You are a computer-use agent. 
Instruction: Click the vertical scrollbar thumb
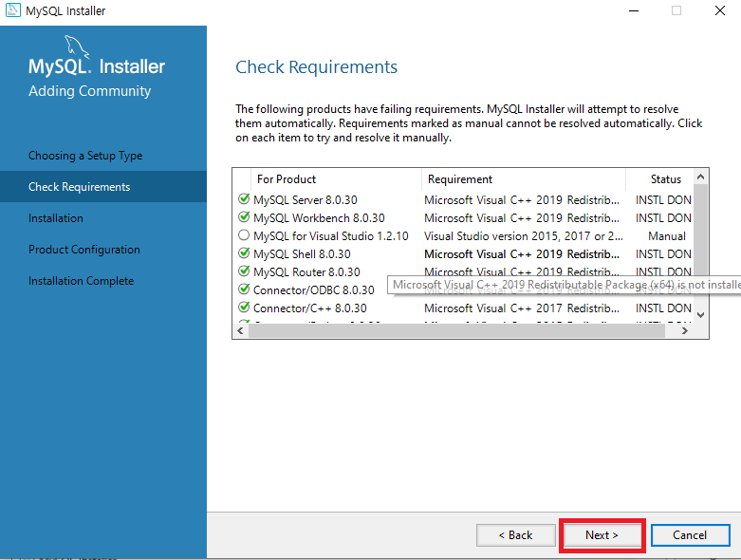[x=700, y=229]
